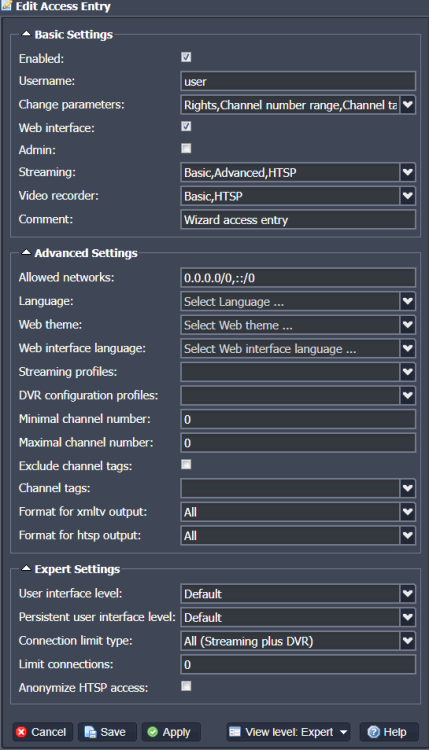Screen dimensions: 429x750
Task: Click the Help button label
Action: 395,732
